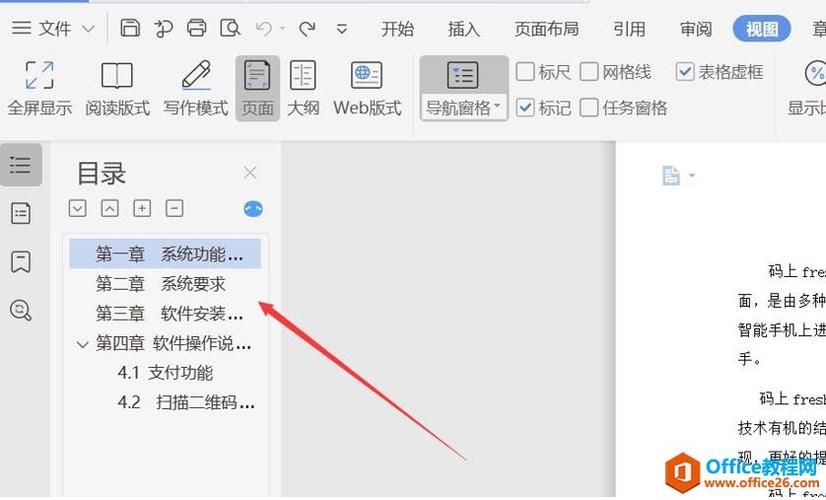826x500 pixels.
Task: Activate 写作模式 writing mode
Action: click(x=195, y=89)
